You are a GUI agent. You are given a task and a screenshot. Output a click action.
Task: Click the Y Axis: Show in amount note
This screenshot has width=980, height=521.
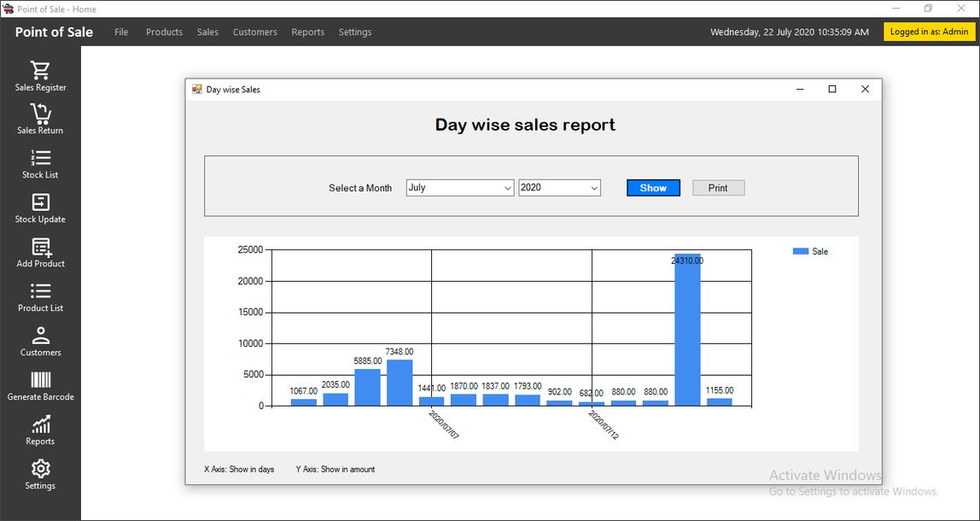tap(335, 469)
